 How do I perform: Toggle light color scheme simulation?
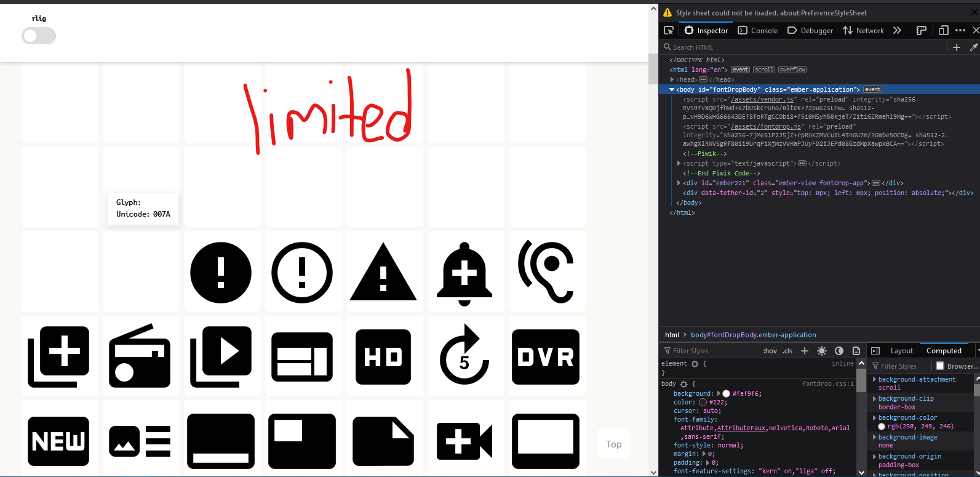tap(822, 351)
